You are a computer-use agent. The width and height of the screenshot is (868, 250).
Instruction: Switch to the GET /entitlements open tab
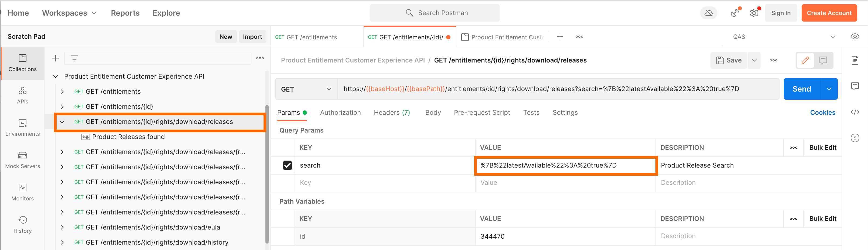tap(317, 37)
